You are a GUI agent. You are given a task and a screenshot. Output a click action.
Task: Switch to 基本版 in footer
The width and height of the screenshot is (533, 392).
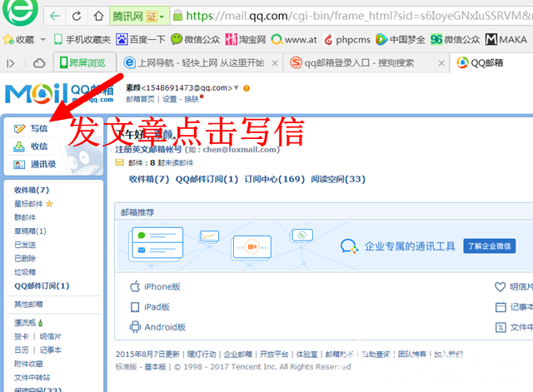point(155,367)
